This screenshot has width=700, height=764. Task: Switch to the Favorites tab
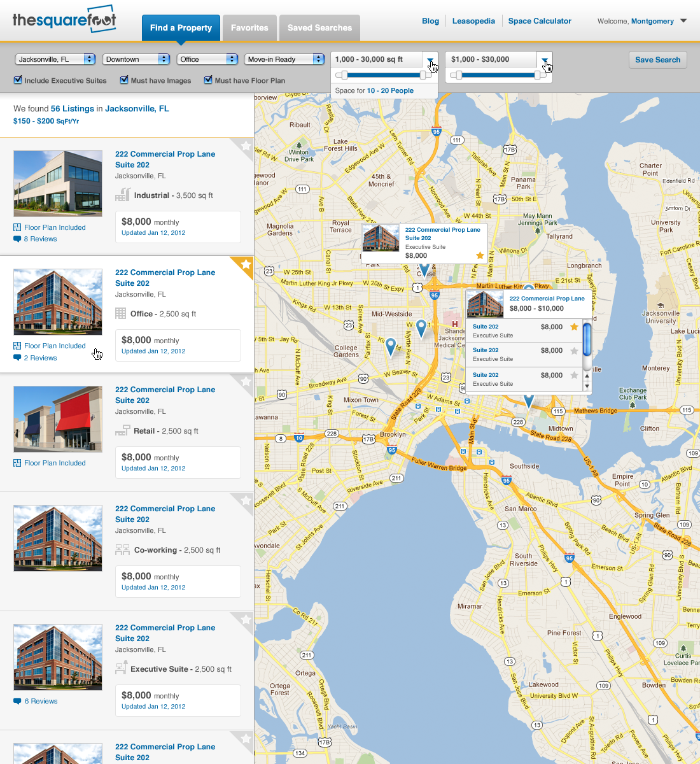click(249, 28)
